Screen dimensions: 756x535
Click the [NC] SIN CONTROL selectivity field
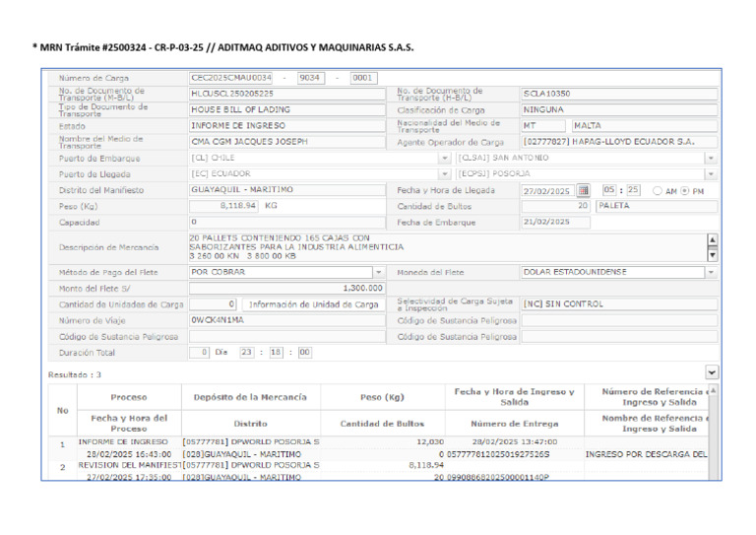(x=619, y=304)
